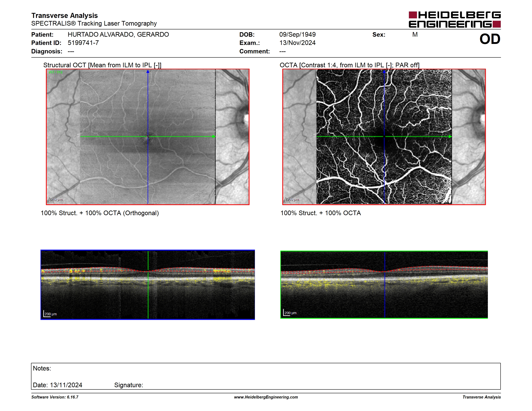The image size is (532, 411).
Task: Click '100% Struct. + 100% OCTA (Orthogonal)' caption
Action: [x=100, y=213]
